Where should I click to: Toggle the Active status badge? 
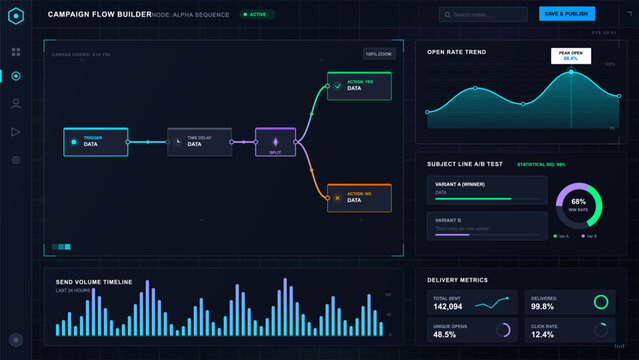point(257,14)
